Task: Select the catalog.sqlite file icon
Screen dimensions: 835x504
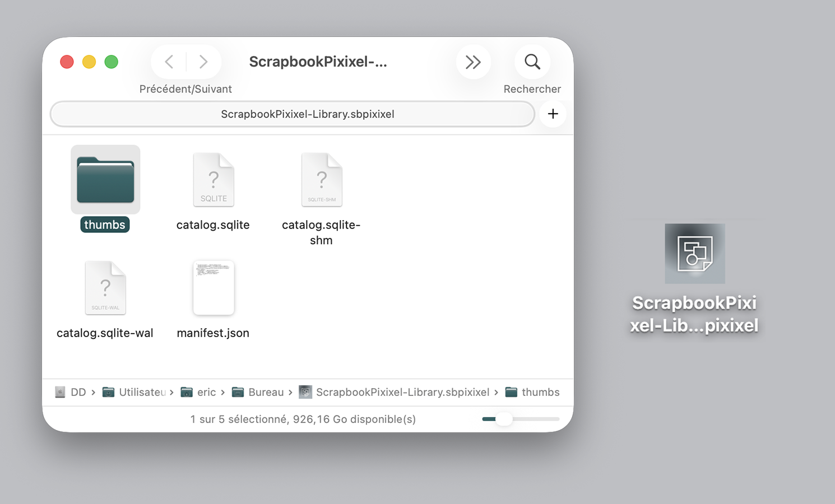Action: (214, 180)
